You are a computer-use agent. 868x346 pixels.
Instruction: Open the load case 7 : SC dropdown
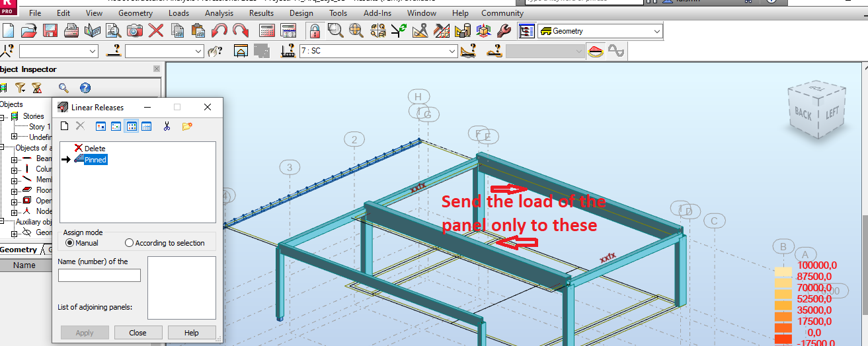click(x=452, y=51)
